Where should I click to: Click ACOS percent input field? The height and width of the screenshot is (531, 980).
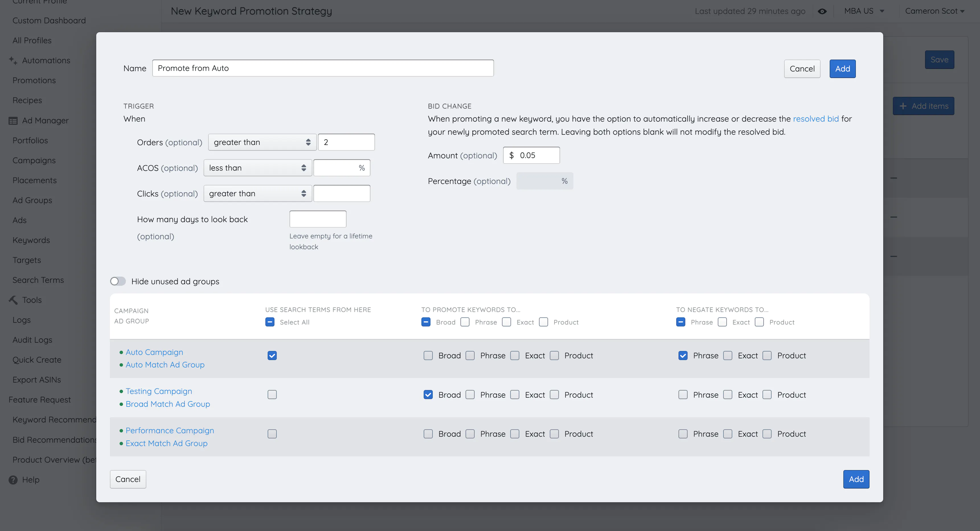pyautogui.click(x=342, y=168)
